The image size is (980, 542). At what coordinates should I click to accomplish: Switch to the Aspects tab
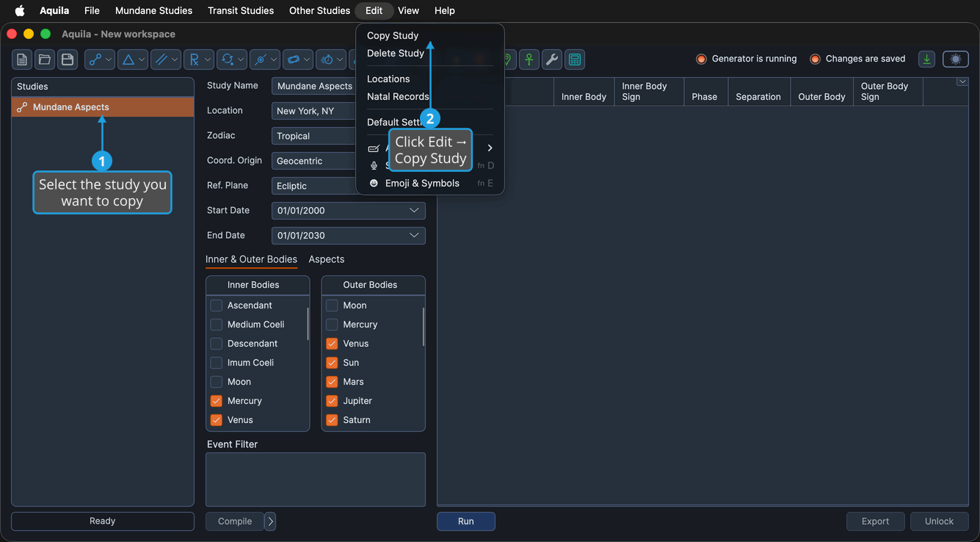pyautogui.click(x=327, y=259)
